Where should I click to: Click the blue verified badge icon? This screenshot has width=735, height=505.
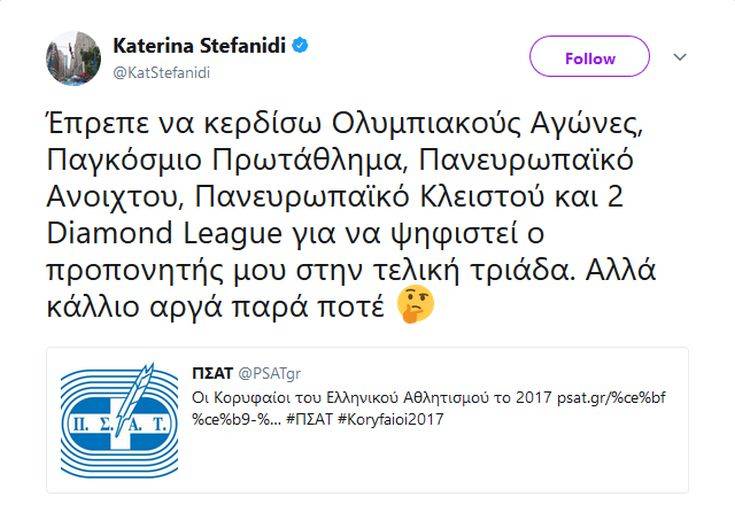tap(299, 46)
